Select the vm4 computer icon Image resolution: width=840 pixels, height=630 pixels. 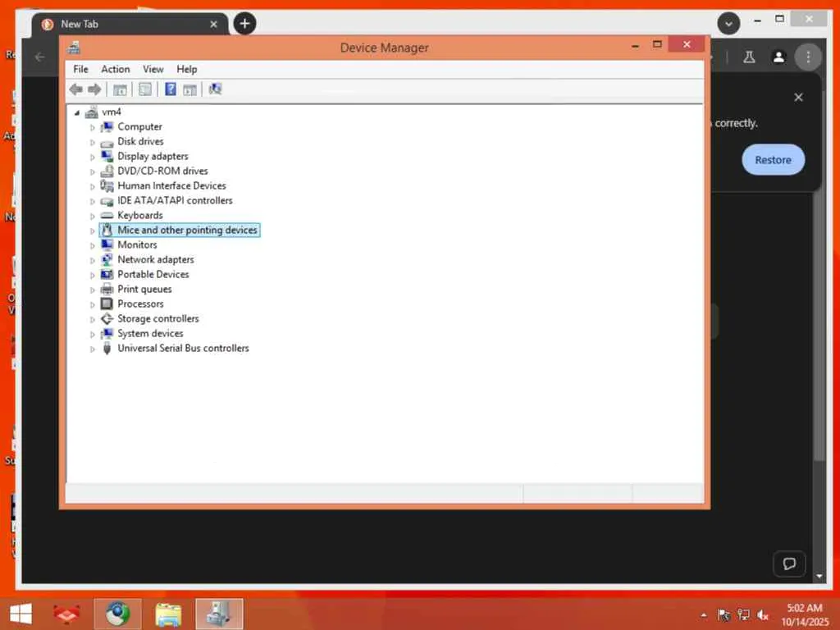tap(92, 112)
